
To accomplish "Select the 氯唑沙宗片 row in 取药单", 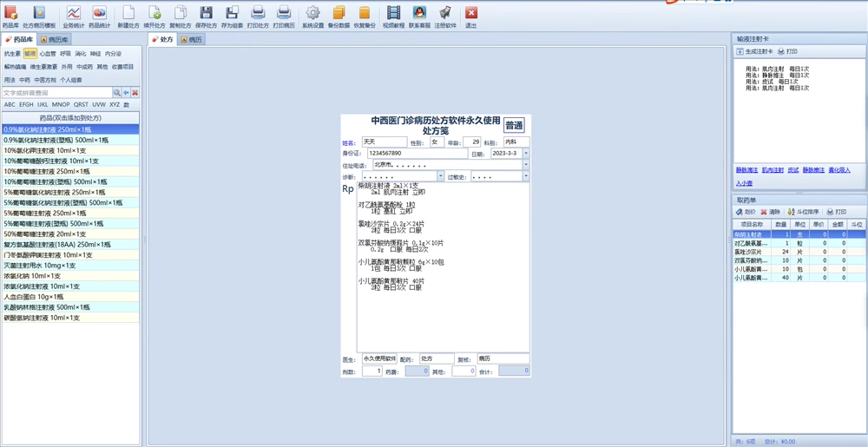I will 798,251.
